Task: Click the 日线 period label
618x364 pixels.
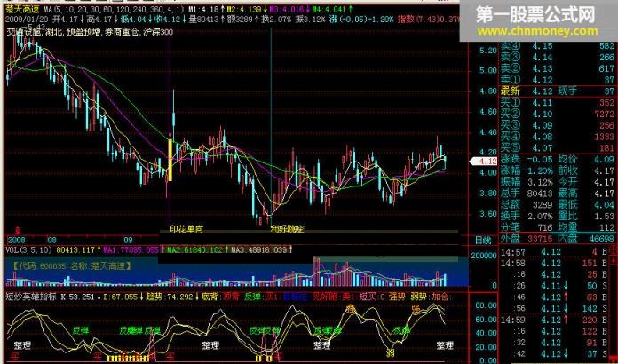Action: (484, 239)
